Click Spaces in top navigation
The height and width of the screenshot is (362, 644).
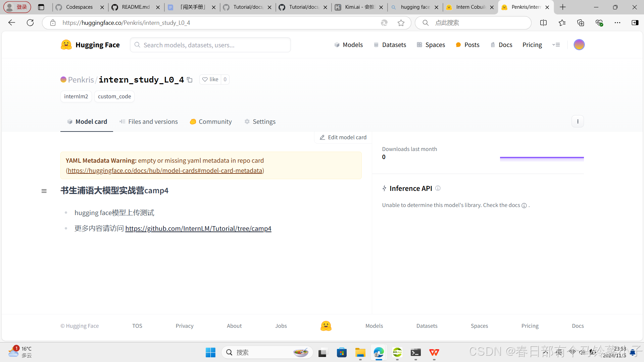pos(431,45)
